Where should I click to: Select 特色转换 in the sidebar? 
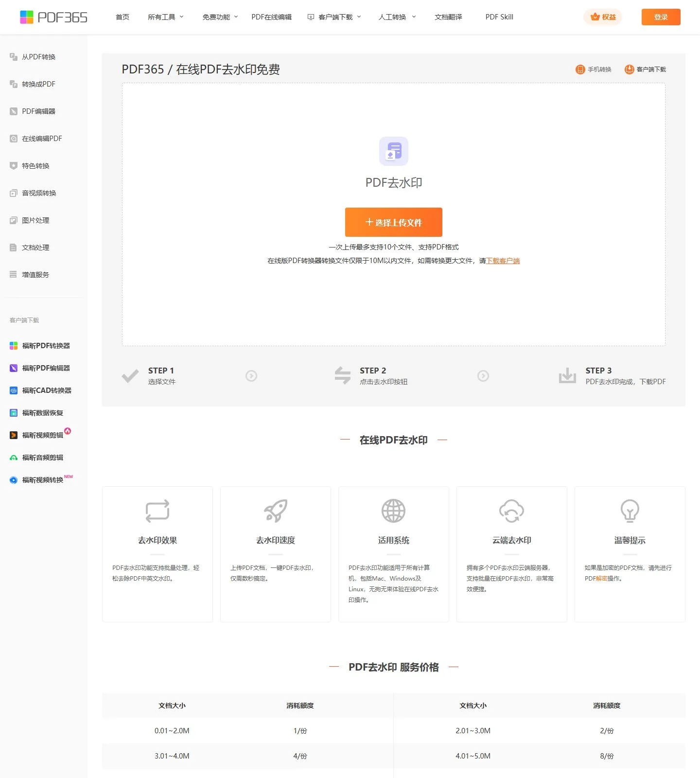point(35,166)
